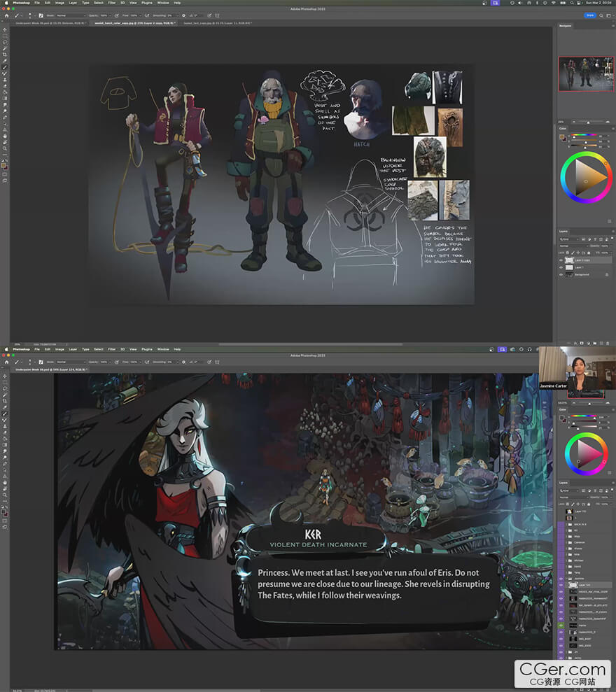The height and width of the screenshot is (692, 616).
Task: Click the Navigator preview thumbnail
Action: pos(584,74)
